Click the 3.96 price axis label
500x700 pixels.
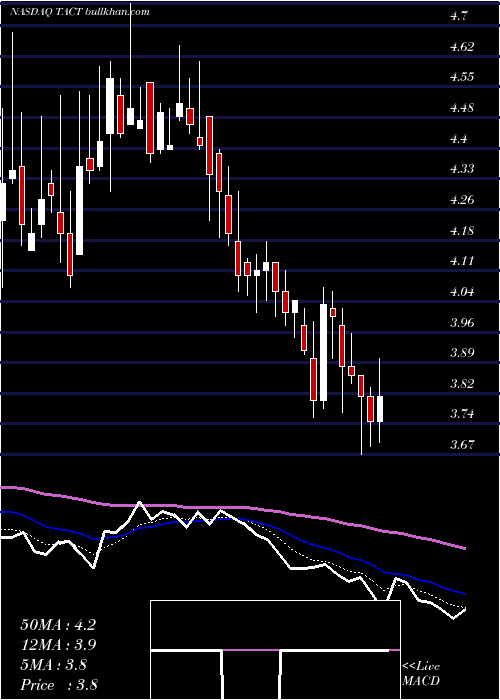[x=462, y=322]
